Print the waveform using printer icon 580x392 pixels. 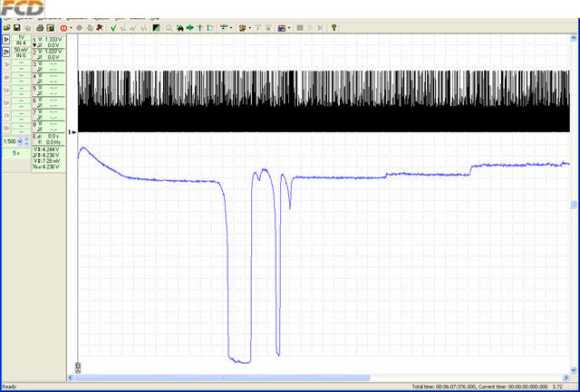40,28
